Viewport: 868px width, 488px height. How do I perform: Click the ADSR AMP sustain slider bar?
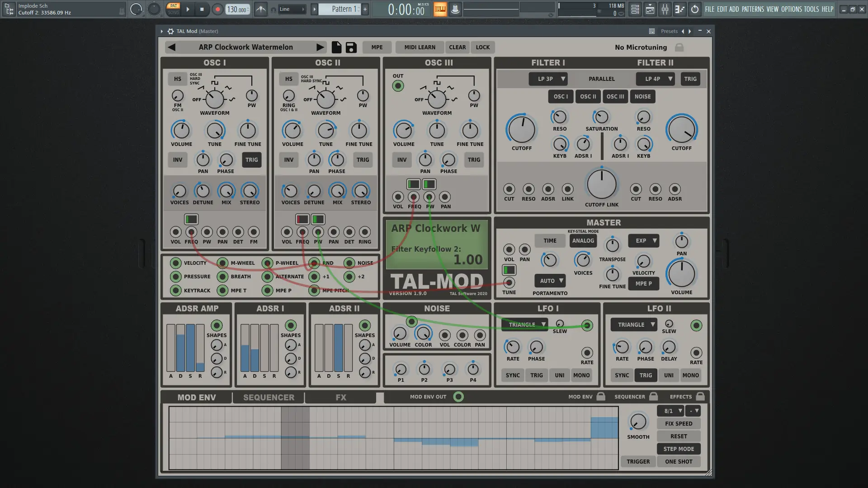click(x=190, y=347)
